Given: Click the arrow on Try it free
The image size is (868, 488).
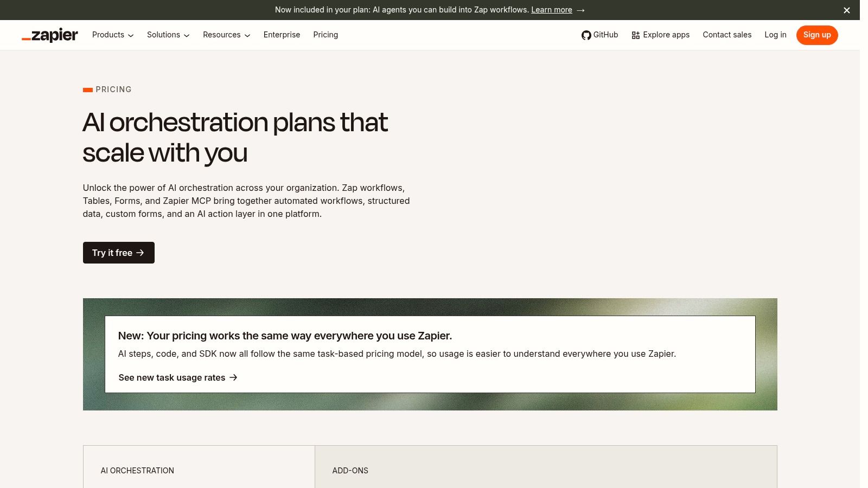Looking at the screenshot, I should pos(140,253).
